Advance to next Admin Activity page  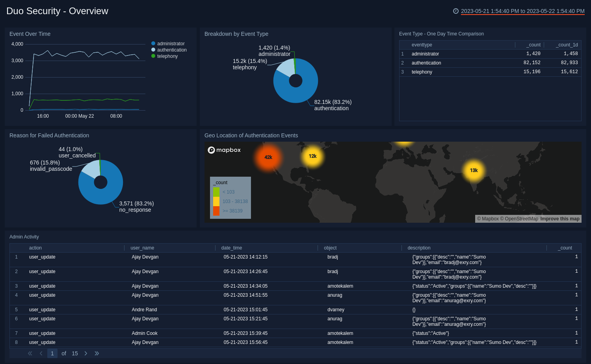pos(86,353)
